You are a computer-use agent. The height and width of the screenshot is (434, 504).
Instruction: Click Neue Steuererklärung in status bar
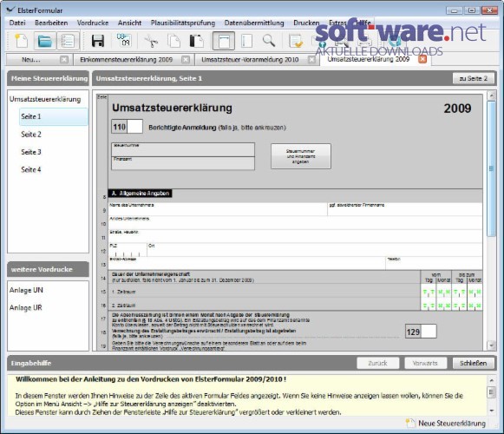[x=446, y=424]
